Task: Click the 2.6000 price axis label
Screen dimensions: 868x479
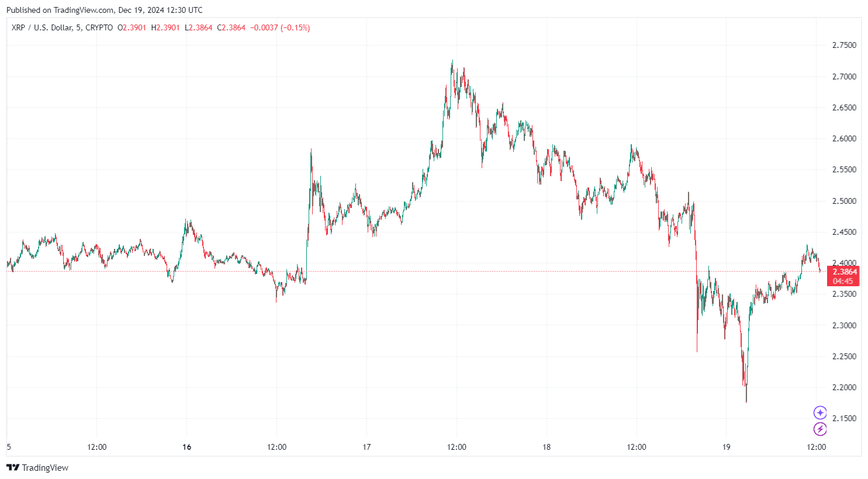Action: pos(844,138)
